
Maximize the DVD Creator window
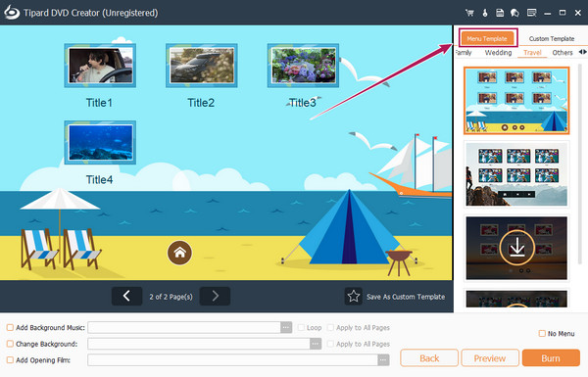coord(563,13)
